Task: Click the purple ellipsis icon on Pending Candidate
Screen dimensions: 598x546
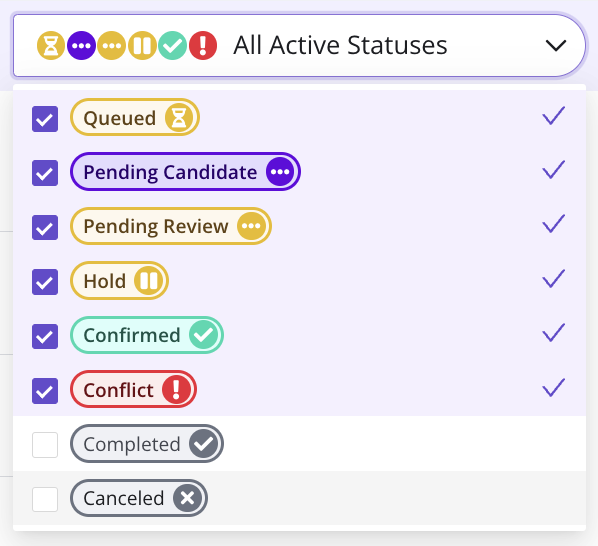Action: pyautogui.click(x=280, y=172)
